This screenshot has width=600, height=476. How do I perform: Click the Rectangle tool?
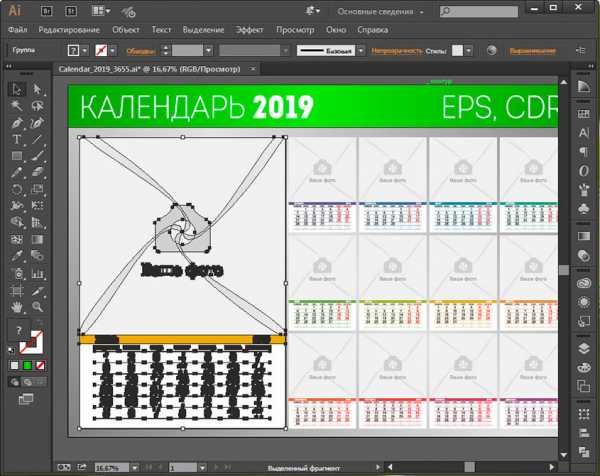click(x=17, y=157)
